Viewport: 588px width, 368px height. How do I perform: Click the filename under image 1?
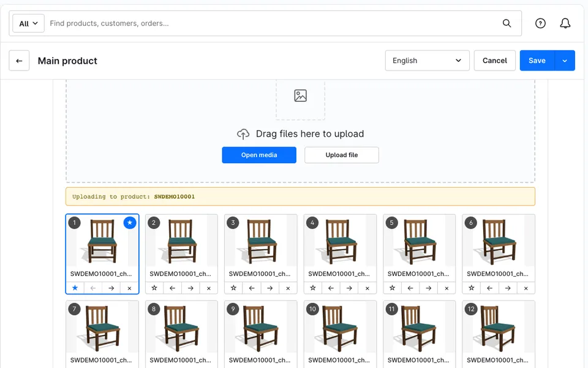tap(101, 274)
